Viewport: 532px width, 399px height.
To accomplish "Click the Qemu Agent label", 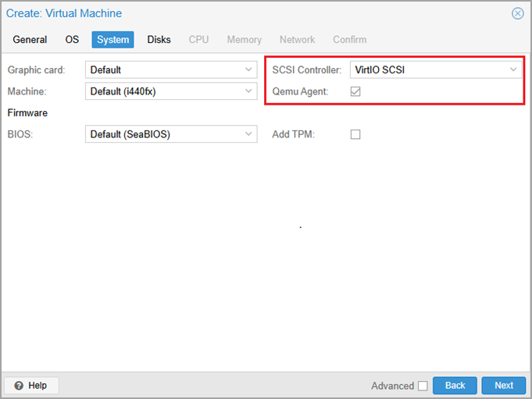I will pyautogui.click(x=300, y=91).
